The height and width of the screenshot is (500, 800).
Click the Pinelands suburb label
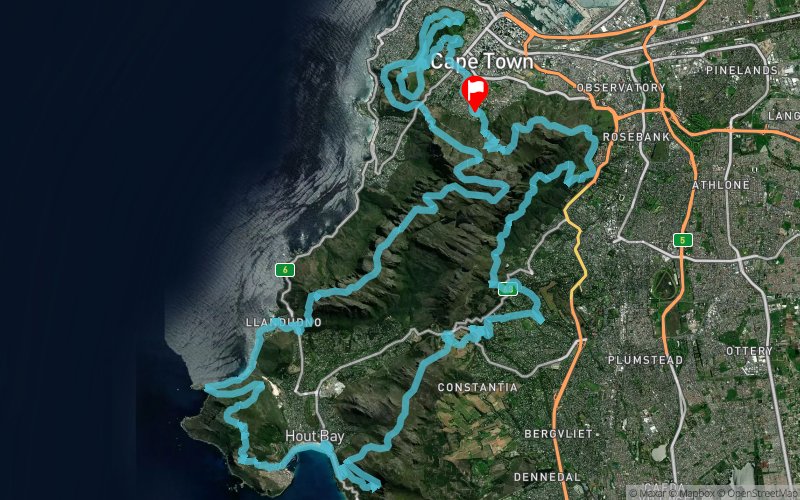pyautogui.click(x=742, y=70)
